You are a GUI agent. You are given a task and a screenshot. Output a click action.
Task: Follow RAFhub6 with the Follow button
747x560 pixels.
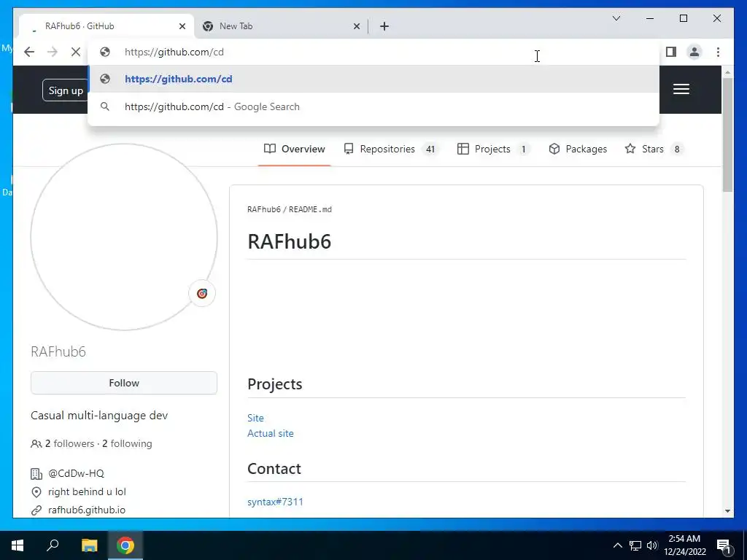pyautogui.click(x=124, y=383)
